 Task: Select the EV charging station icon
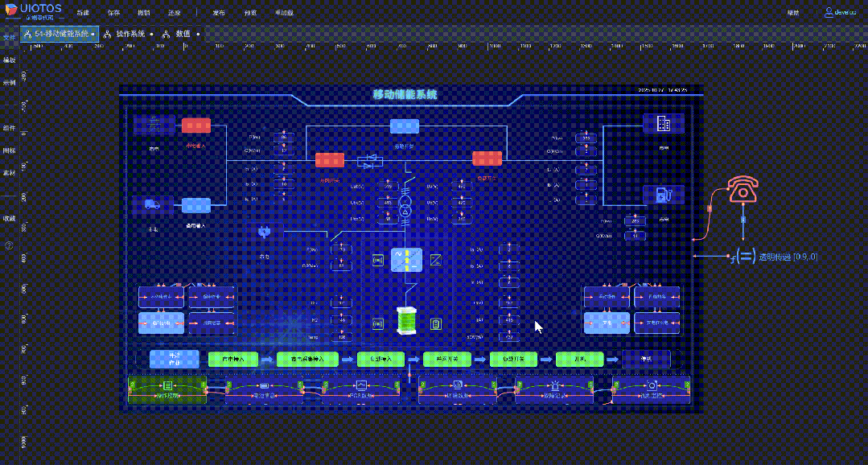(x=663, y=195)
